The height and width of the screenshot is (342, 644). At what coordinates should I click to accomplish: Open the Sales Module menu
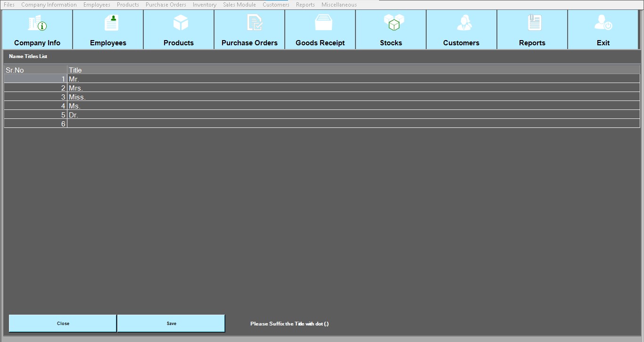(239, 5)
